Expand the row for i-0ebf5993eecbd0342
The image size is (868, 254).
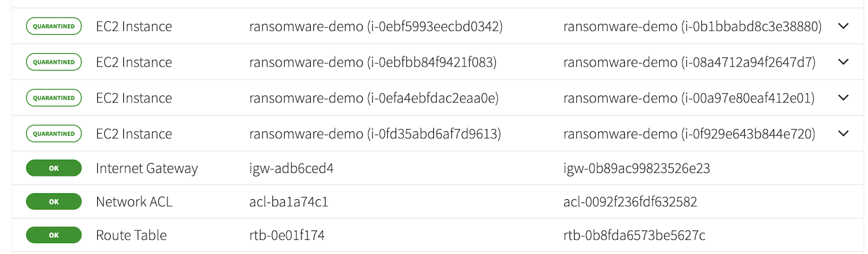click(x=843, y=26)
